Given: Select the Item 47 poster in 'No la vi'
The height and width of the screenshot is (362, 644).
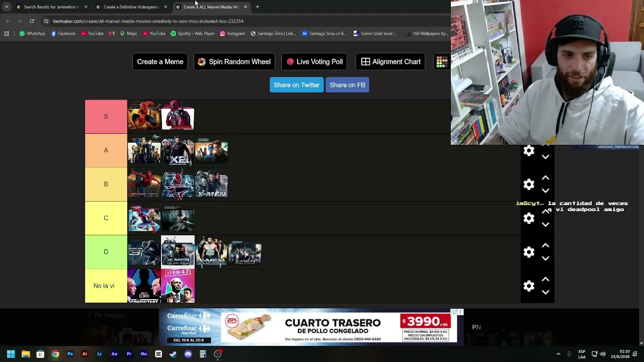Looking at the screenshot, I should pyautogui.click(x=178, y=286).
